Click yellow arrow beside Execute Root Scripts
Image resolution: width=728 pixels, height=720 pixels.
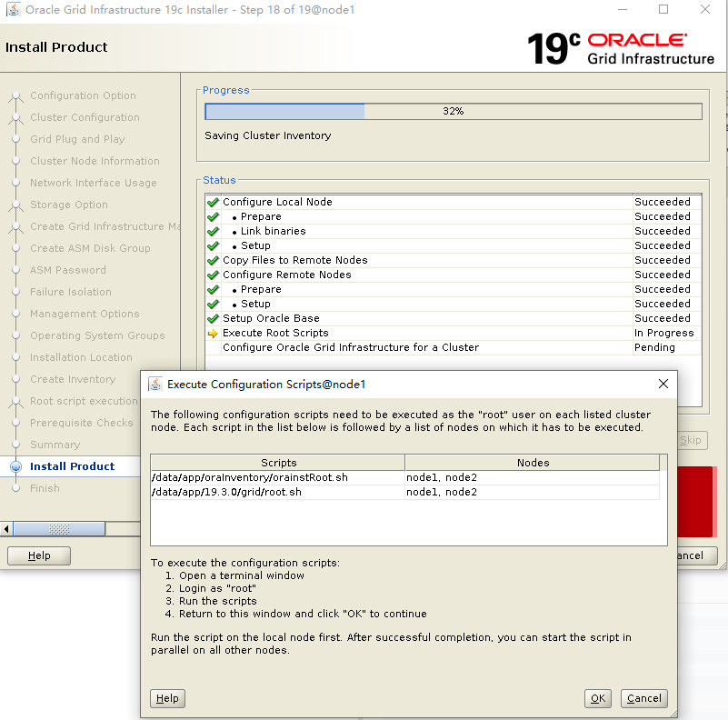pos(213,333)
